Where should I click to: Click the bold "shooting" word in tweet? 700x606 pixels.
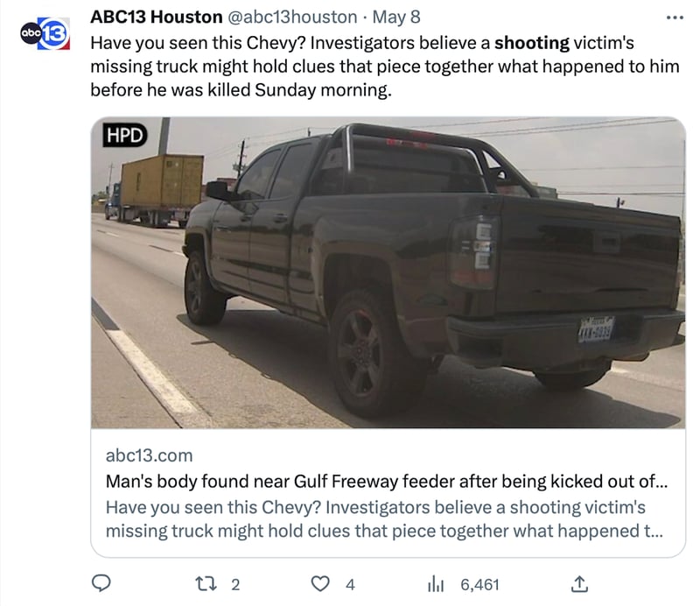[x=532, y=42]
